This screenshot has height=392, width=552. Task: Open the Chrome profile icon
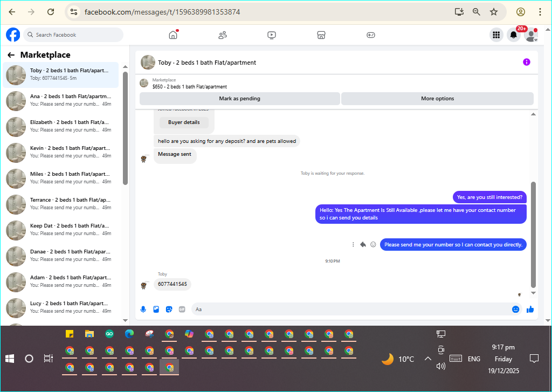(521, 12)
